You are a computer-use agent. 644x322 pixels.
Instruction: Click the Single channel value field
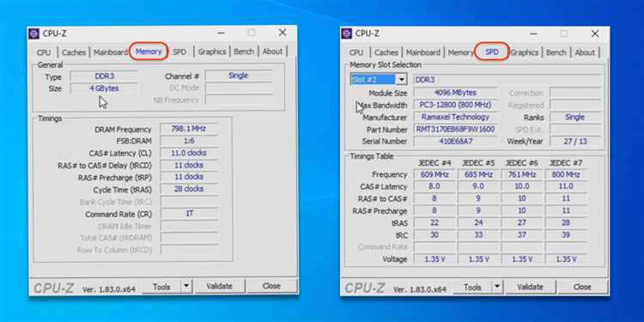click(239, 76)
